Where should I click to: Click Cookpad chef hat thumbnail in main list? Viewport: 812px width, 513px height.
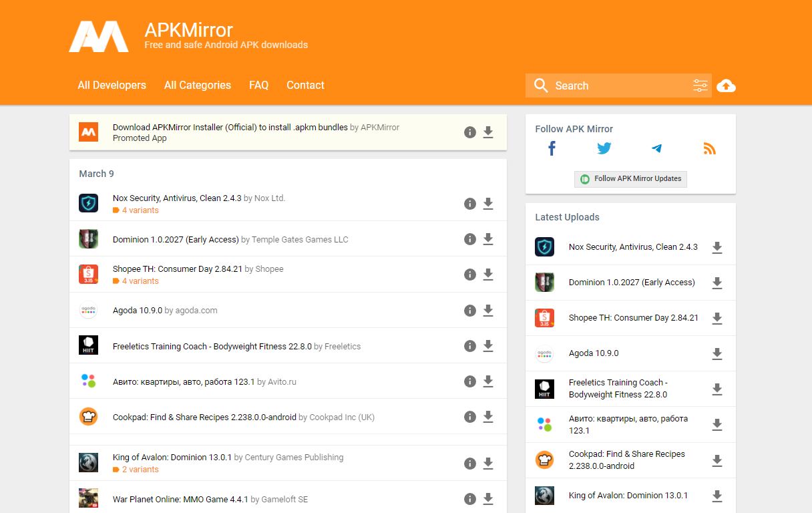tap(88, 417)
